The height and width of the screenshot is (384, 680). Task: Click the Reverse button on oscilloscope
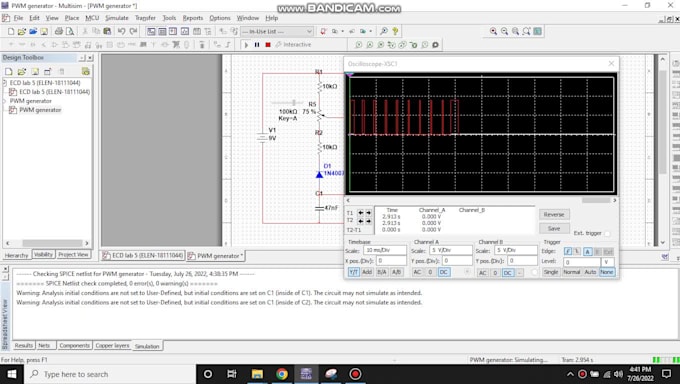point(554,214)
